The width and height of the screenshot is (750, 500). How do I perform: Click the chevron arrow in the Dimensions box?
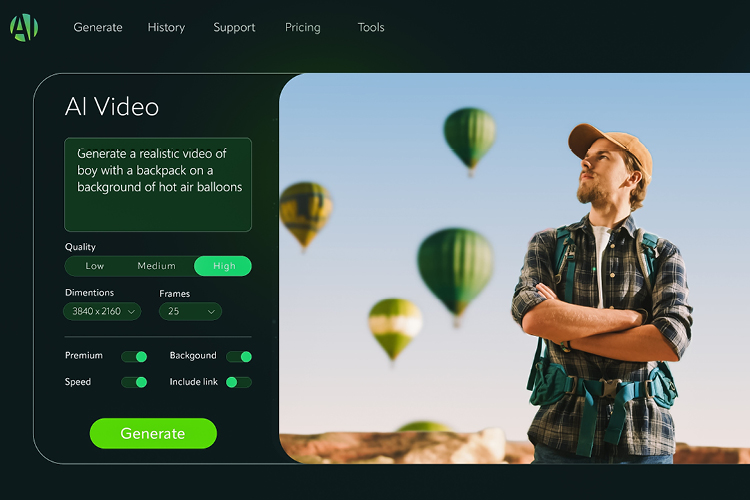pyautogui.click(x=132, y=312)
